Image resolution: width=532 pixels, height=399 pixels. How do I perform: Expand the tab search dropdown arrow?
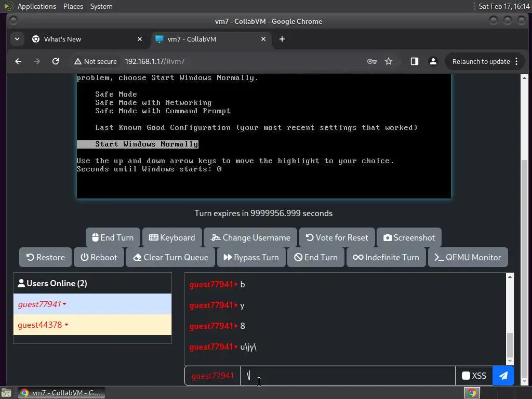(x=17, y=39)
